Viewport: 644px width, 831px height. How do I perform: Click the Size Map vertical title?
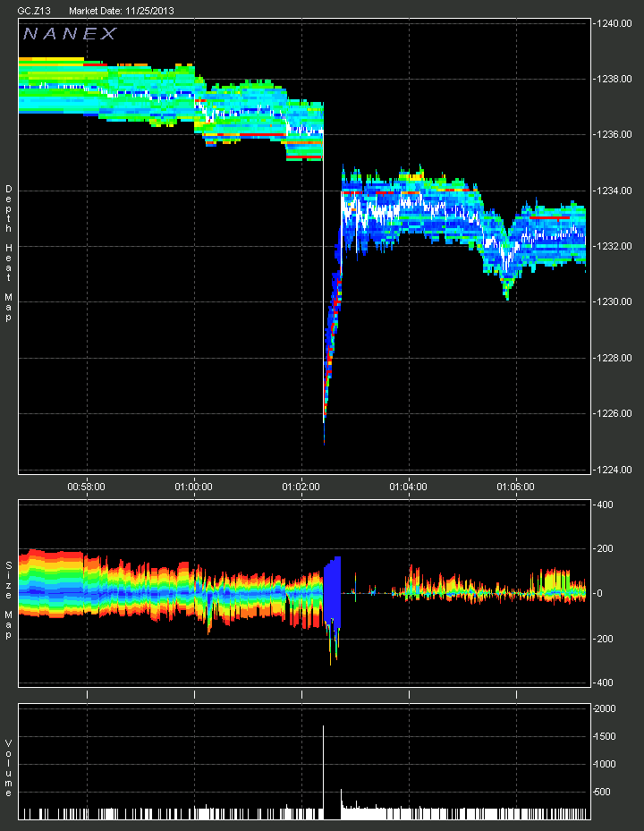[8, 600]
